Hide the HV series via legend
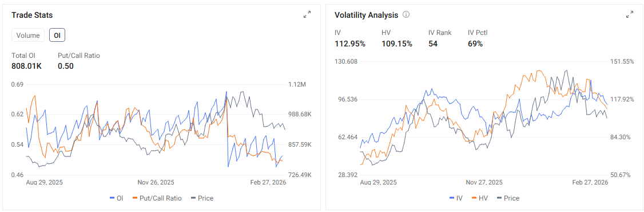The image size is (644, 212). tap(480, 198)
